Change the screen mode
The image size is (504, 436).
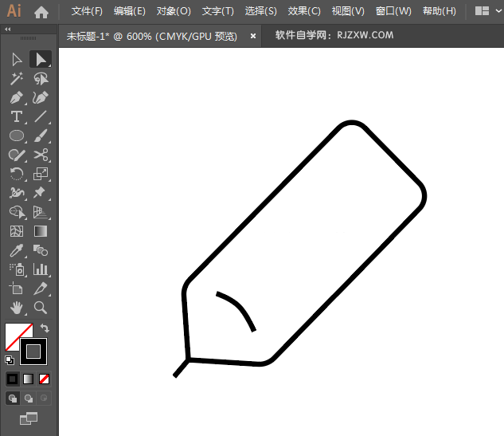(29, 418)
